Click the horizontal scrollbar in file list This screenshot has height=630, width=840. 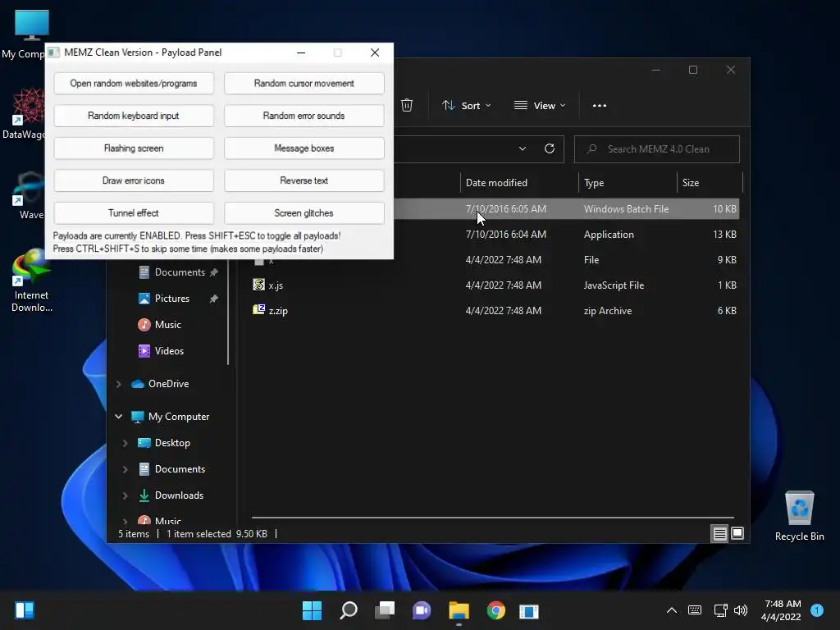click(x=492, y=518)
